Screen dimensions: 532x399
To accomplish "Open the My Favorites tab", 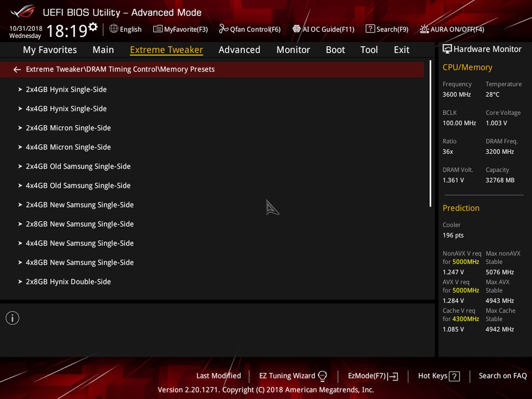I will [x=50, y=50].
